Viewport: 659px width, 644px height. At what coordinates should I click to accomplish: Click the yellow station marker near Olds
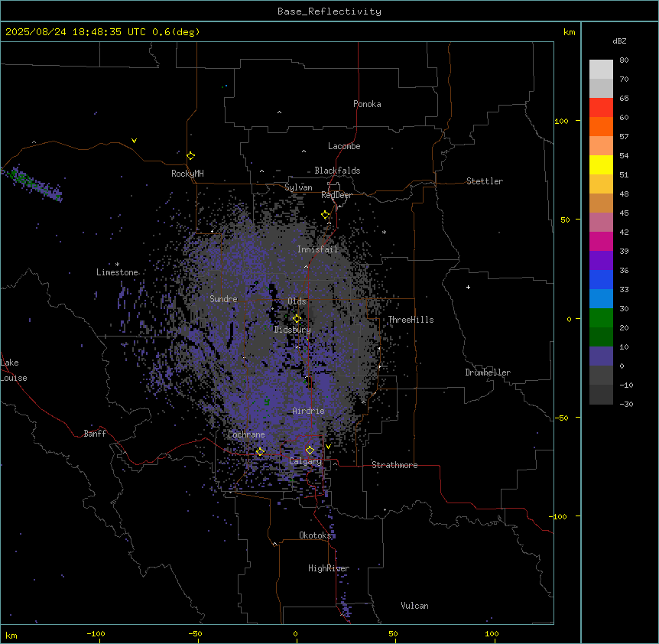tap(297, 319)
